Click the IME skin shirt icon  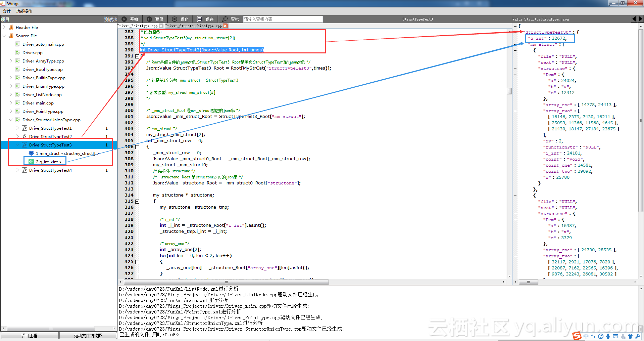(x=630, y=336)
